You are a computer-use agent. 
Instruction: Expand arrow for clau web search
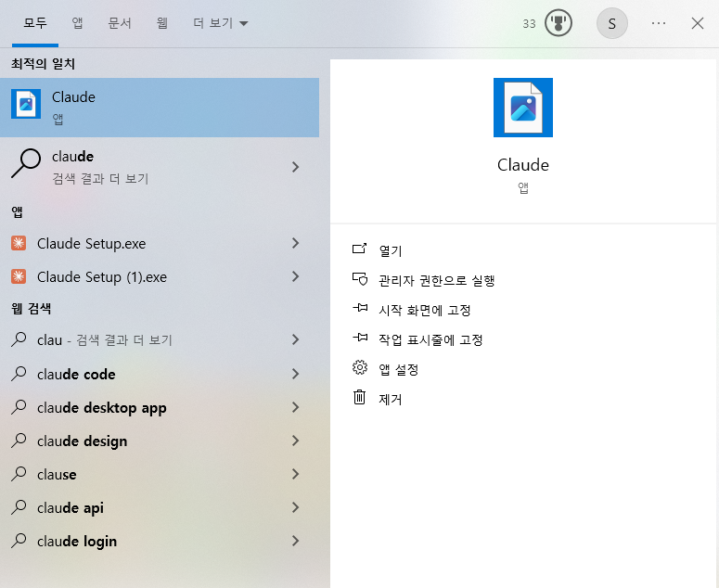296,339
